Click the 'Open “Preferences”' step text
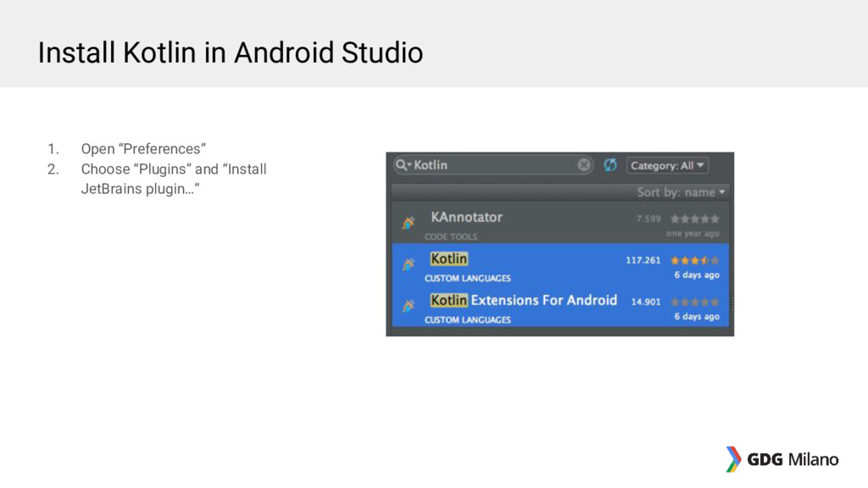Viewport: 868px width, 488px height. pyautogui.click(x=143, y=149)
